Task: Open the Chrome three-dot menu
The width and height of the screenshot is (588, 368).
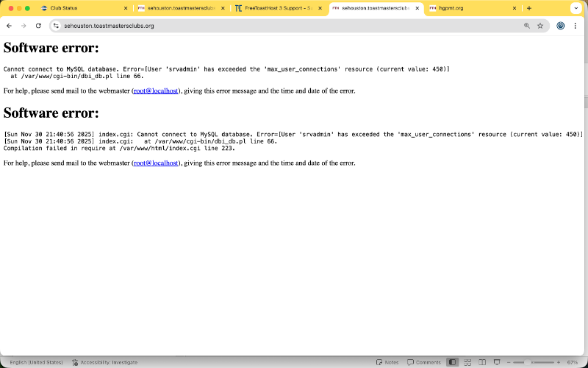Action: 576,25
